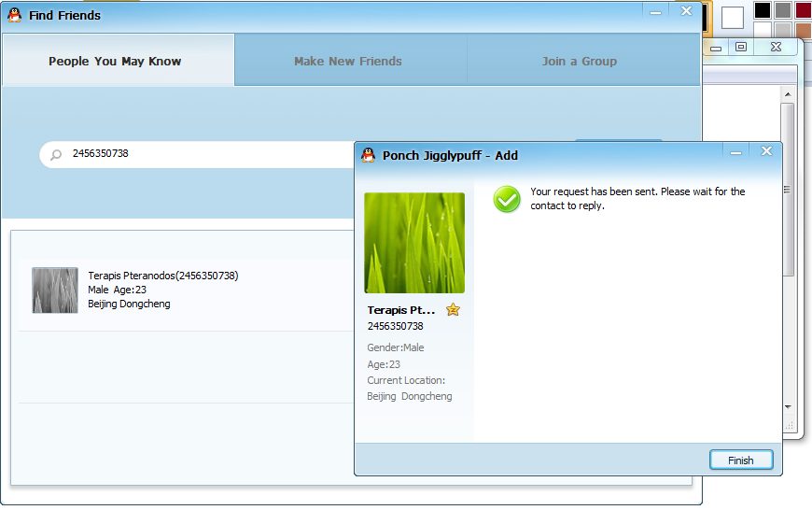Select the People You May Know tab
Screen dimensions: 812x510
pos(115,61)
